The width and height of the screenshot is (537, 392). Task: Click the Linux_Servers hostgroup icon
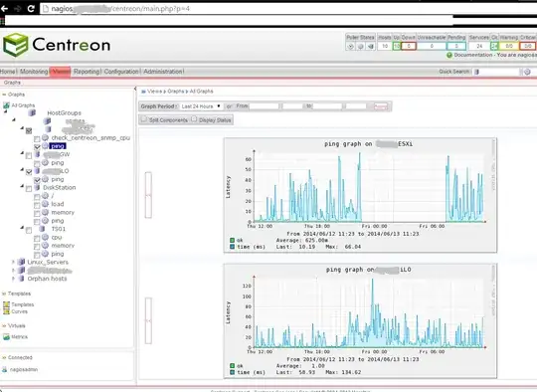click(21, 262)
